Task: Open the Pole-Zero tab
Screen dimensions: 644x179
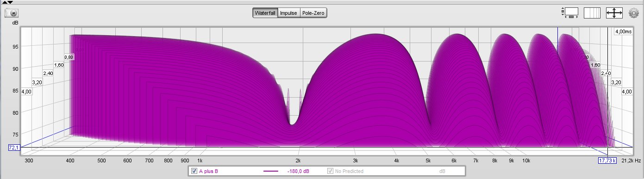Action: pyautogui.click(x=313, y=13)
